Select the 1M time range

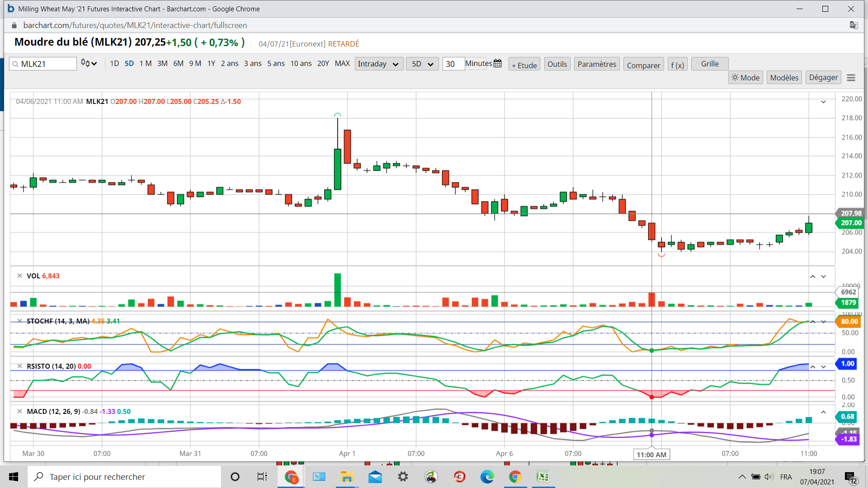145,64
